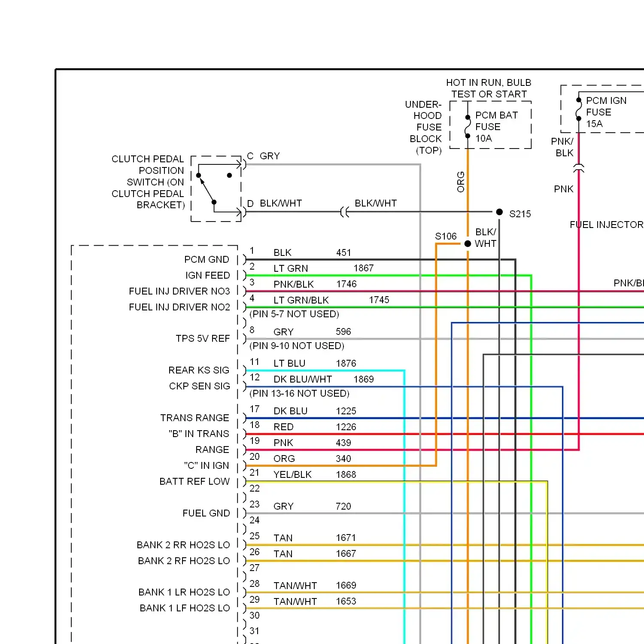The image size is (644, 644).
Task: Select the BANK 1 LF HO2S LO label
Action: click(185, 608)
